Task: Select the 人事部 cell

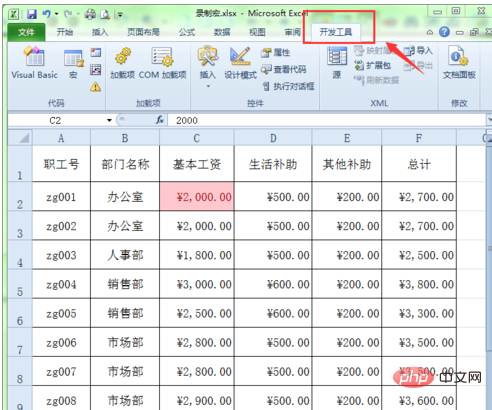Action: pos(125,255)
